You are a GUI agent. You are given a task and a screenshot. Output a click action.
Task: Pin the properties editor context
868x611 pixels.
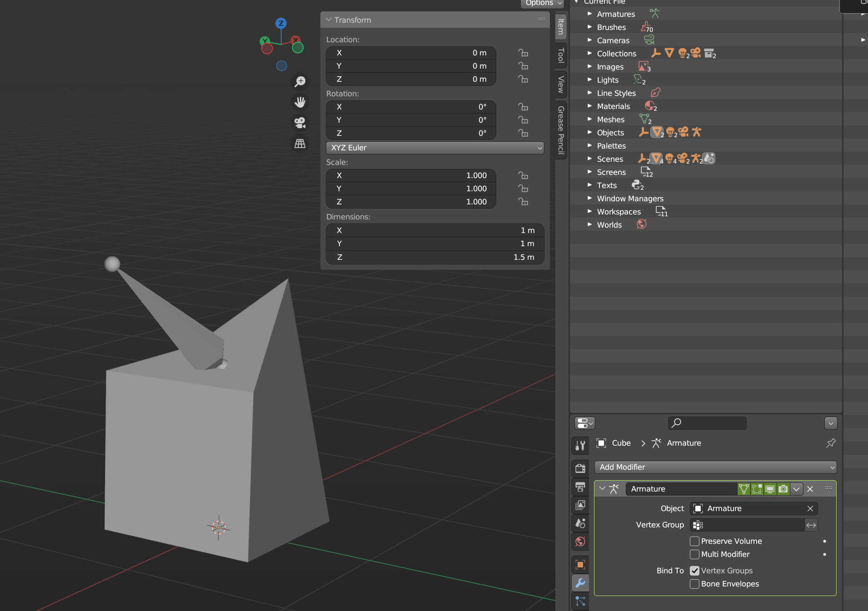831,443
